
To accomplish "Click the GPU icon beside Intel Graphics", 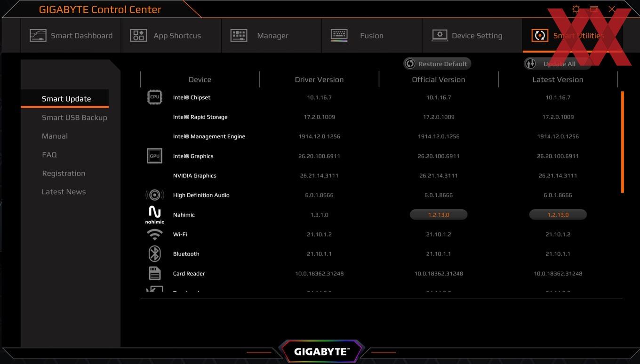I will (154, 156).
